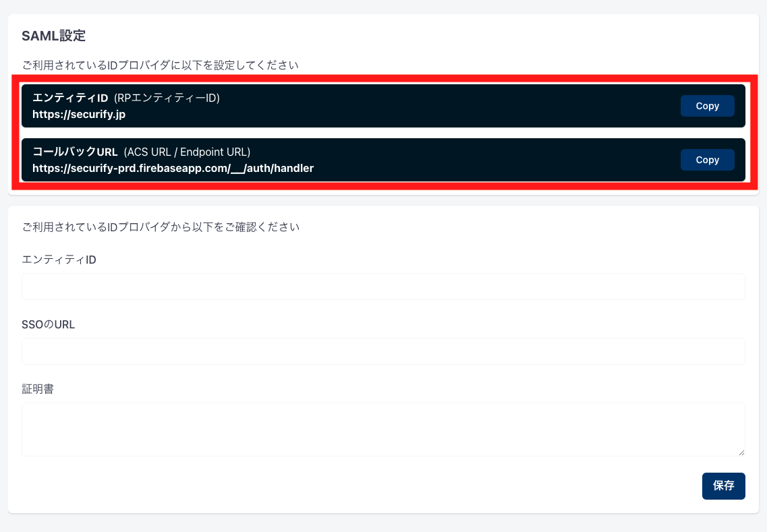Select the securify-prd.firebaseapp.com callback URL text

pyautogui.click(x=173, y=168)
